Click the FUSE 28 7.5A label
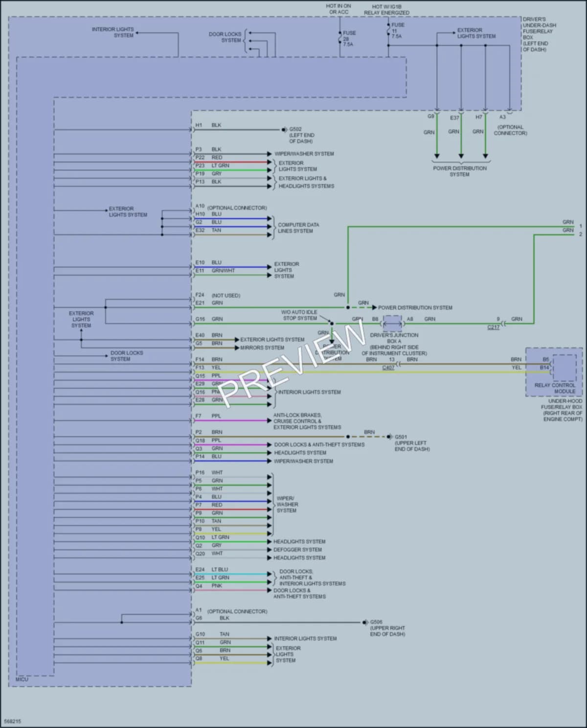 point(349,39)
